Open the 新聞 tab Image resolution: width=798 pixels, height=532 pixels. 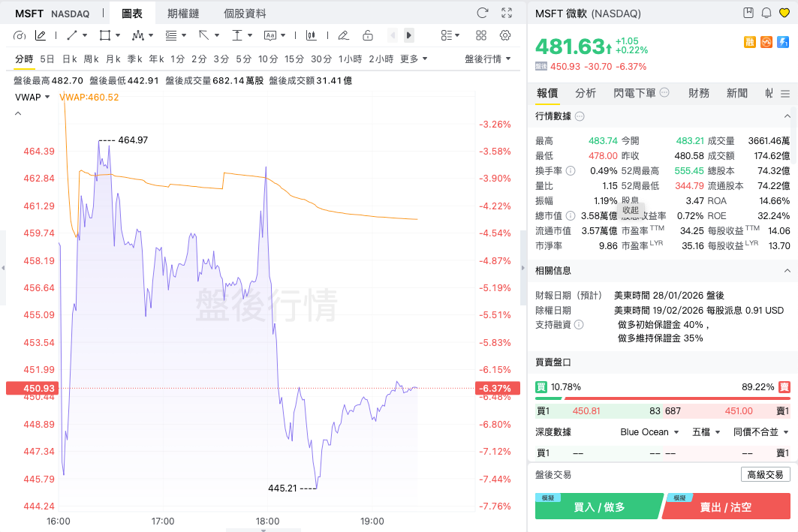pyautogui.click(x=737, y=93)
